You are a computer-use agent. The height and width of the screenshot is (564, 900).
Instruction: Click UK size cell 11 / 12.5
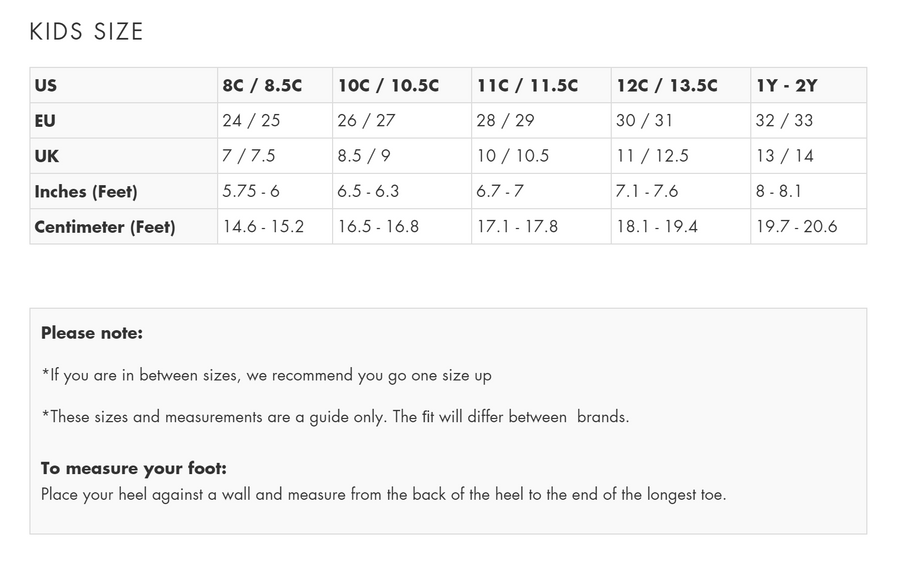(x=653, y=156)
